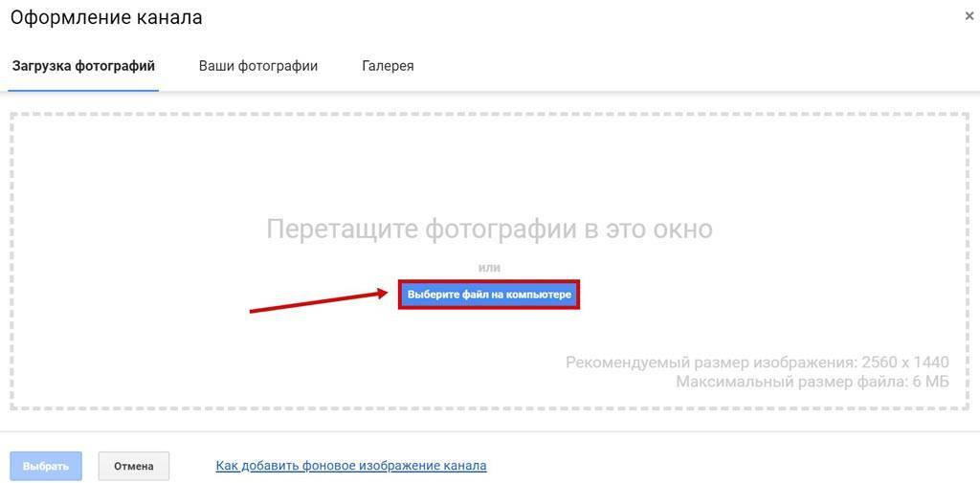The image size is (980, 483).
Task: Click the Перетащите фотографии в это окно text
Action: pyautogui.click(x=489, y=230)
